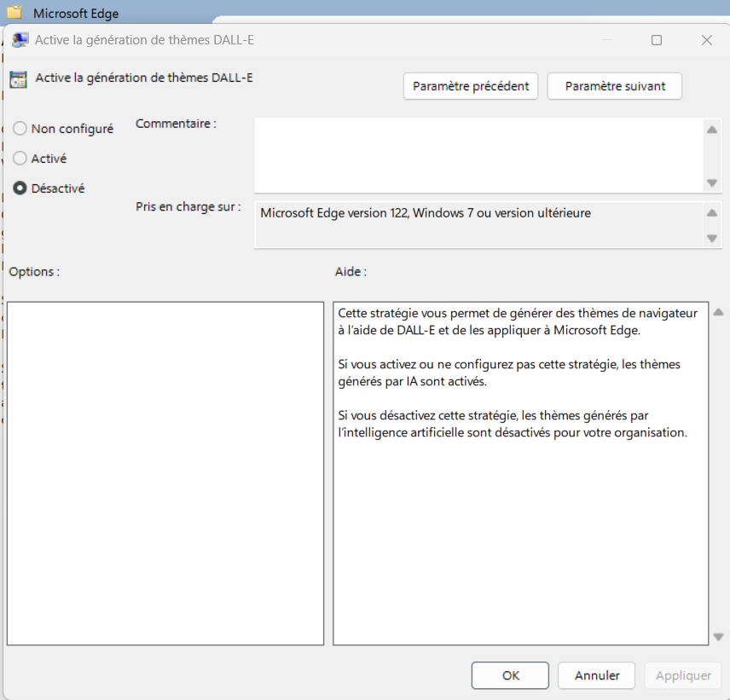Click the policy icon in the title bar
The width and height of the screenshot is (730, 700).
tap(20, 40)
